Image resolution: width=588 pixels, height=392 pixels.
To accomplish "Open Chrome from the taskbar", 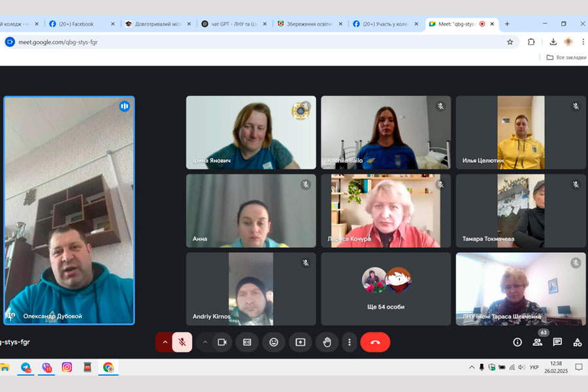I will tap(108, 367).
